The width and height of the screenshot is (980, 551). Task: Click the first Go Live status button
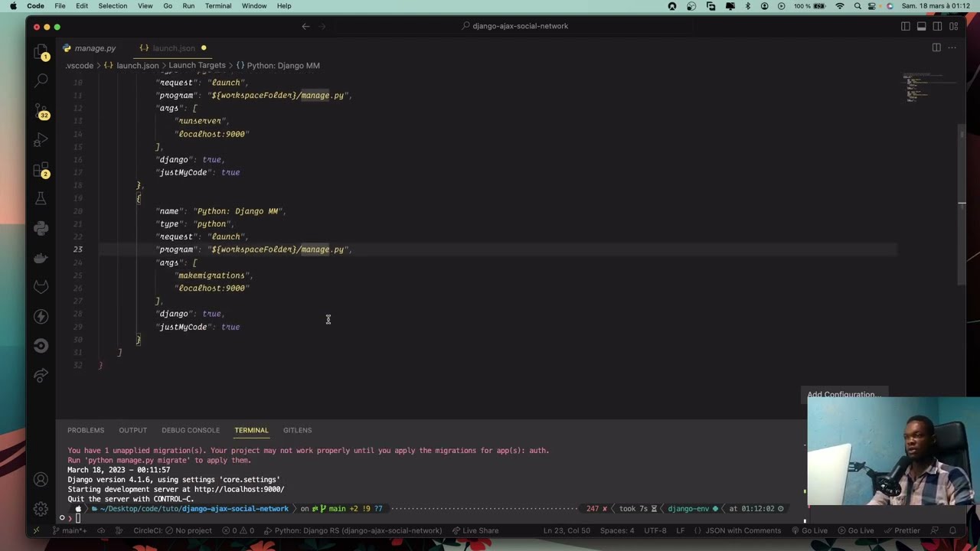(x=808, y=530)
